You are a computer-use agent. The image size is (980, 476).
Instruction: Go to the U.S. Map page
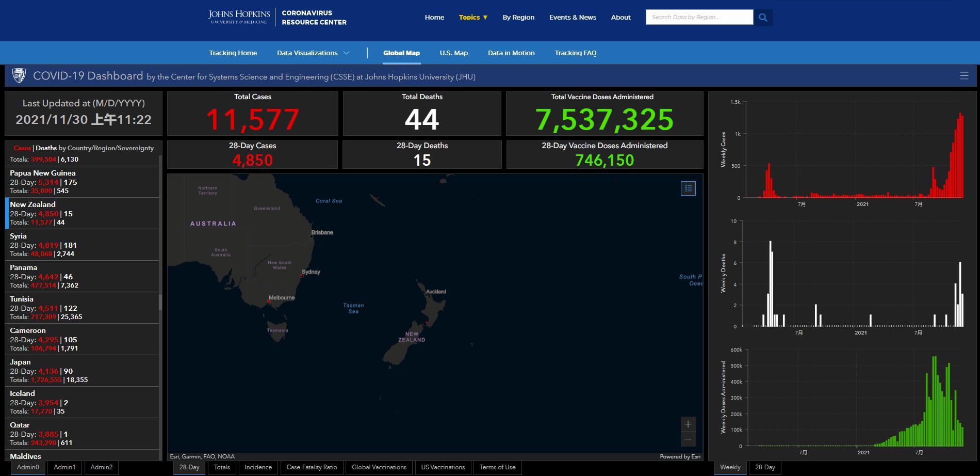click(x=453, y=53)
